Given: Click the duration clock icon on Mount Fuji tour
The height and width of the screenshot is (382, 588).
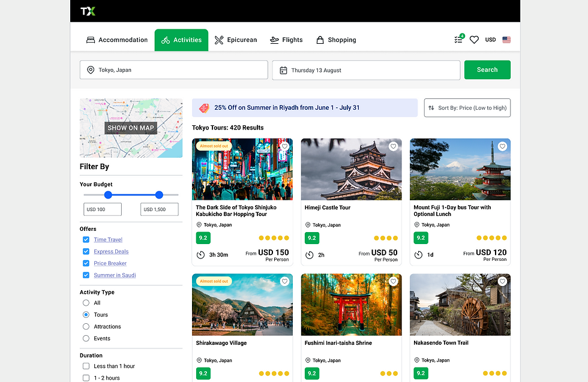Looking at the screenshot, I should coord(418,255).
